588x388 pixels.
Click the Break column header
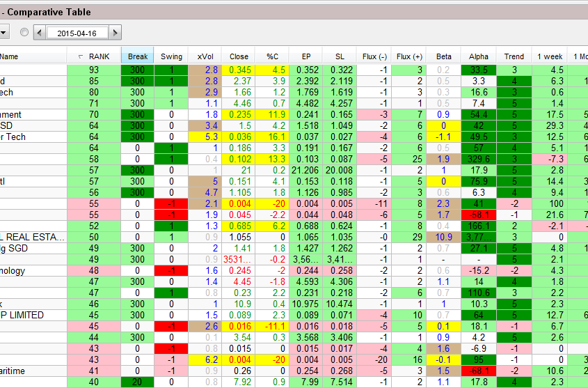[138, 56]
